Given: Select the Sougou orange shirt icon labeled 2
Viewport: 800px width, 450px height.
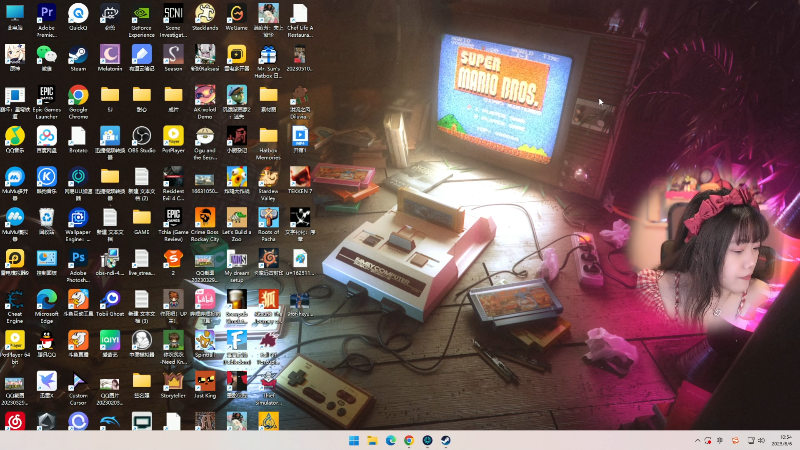Looking at the screenshot, I should click(173, 262).
